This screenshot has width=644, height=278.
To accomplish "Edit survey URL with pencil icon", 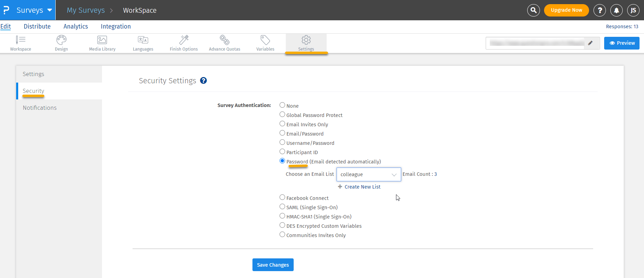I will [x=590, y=43].
